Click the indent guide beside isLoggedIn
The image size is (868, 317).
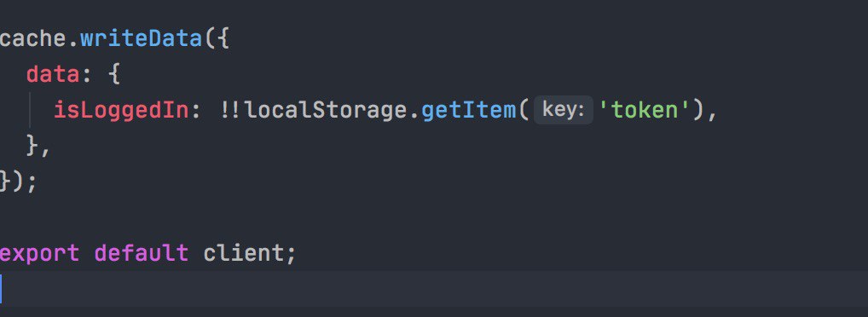coord(32,110)
